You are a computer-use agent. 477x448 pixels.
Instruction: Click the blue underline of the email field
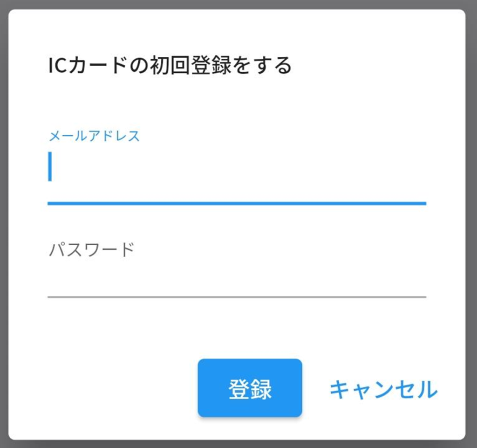click(237, 203)
